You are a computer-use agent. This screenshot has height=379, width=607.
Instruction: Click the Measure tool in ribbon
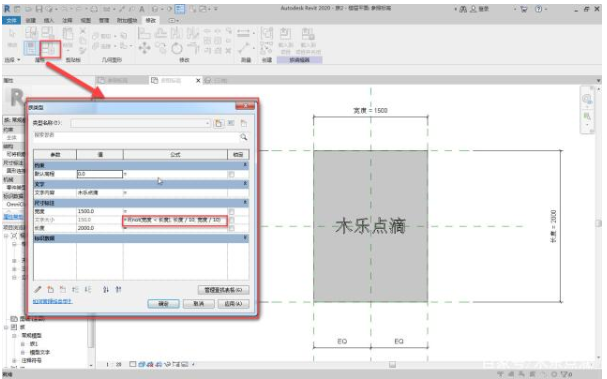(x=243, y=33)
